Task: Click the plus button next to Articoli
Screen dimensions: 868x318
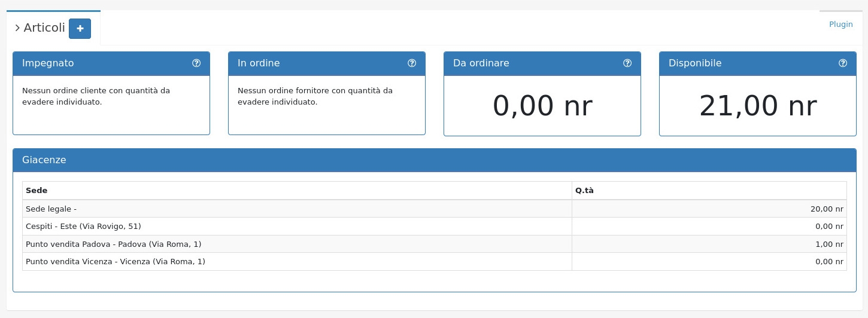Action: tap(80, 29)
